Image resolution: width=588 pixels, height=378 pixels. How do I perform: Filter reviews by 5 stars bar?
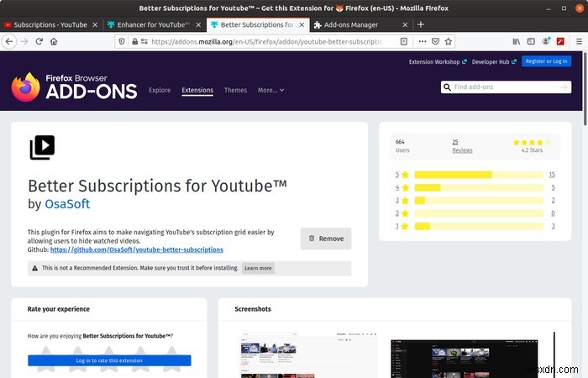479,175
